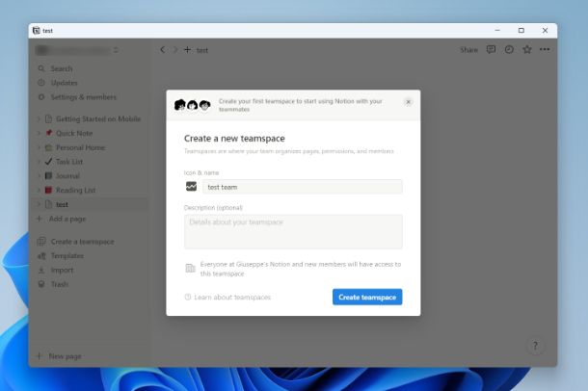Click the test breadcrumb title
Viewport: 588px width, 391px height.
click(202, 50)
